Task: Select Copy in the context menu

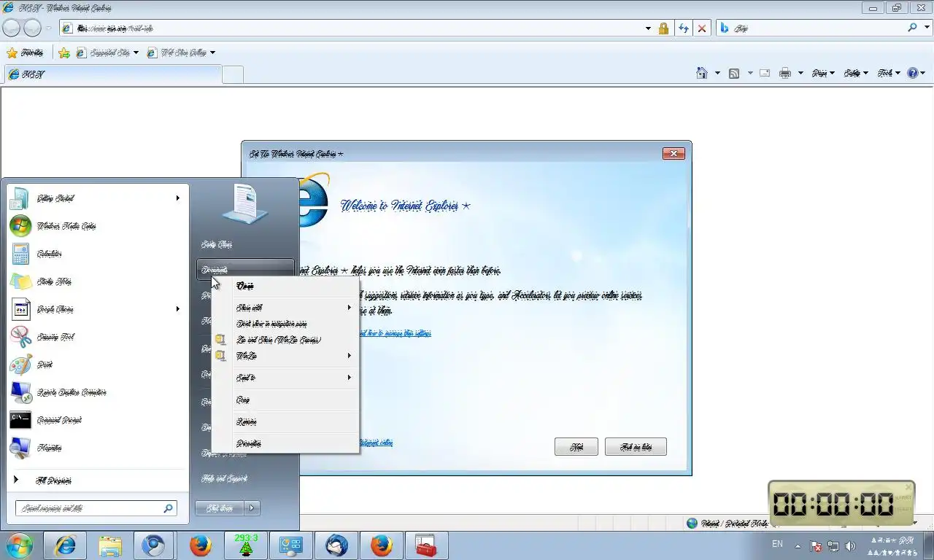Action: (x=285, y=400)
